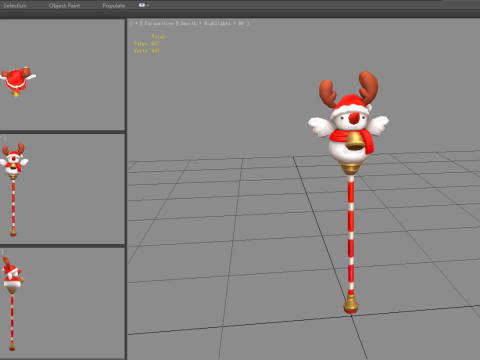Activate the front viewport showing full staff

click(x=62, y=189)
